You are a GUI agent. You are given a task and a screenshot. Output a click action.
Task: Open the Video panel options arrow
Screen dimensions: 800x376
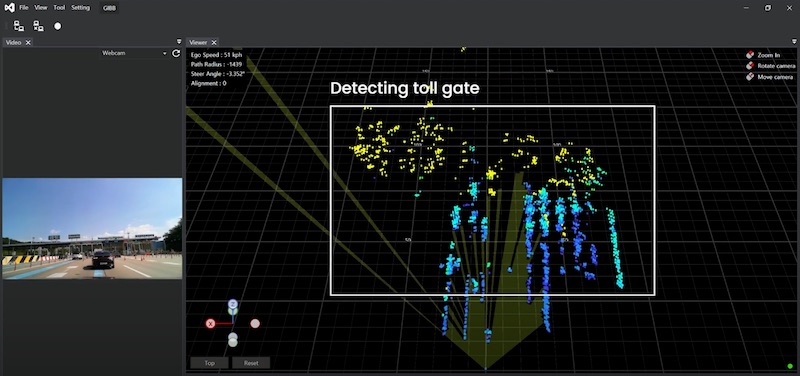tap(179, 41)
